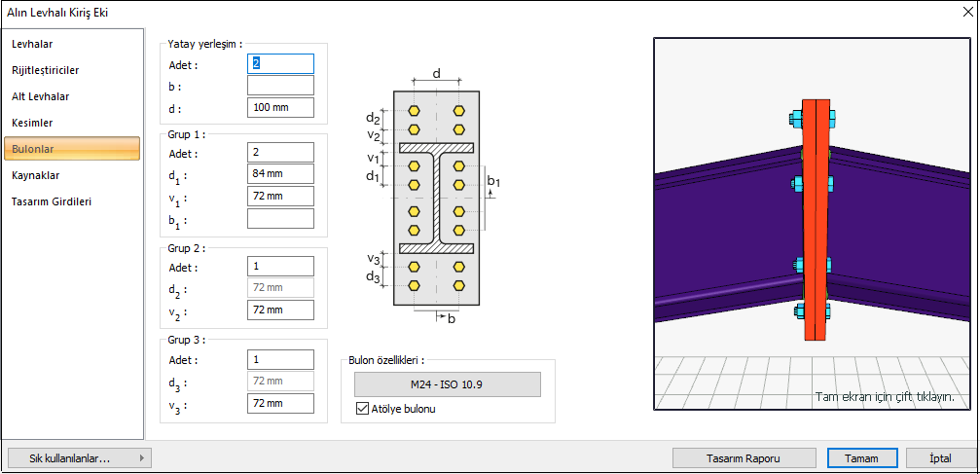
Task: Open the Sık kullanılanlar dropdown menu
Action: 79,457
